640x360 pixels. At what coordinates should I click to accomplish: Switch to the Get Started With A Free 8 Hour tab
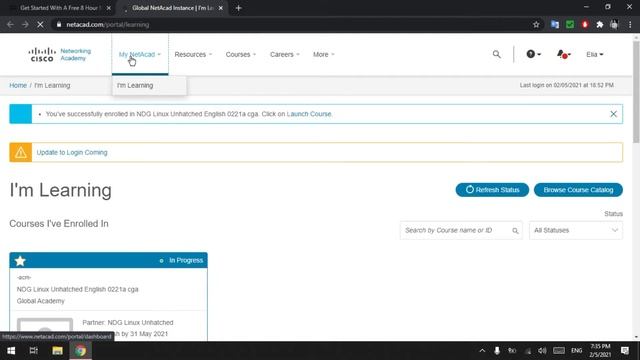tap(59, 8)
